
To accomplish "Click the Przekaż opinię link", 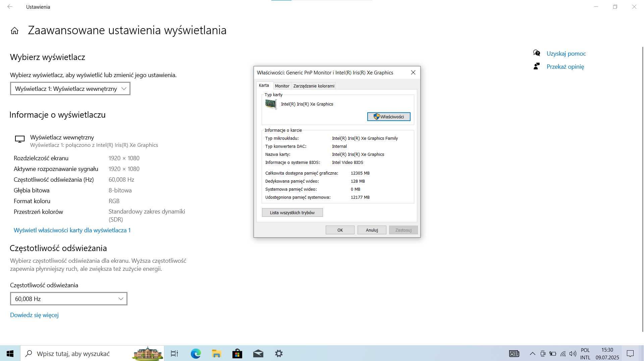I will click(x=565, y=67).
